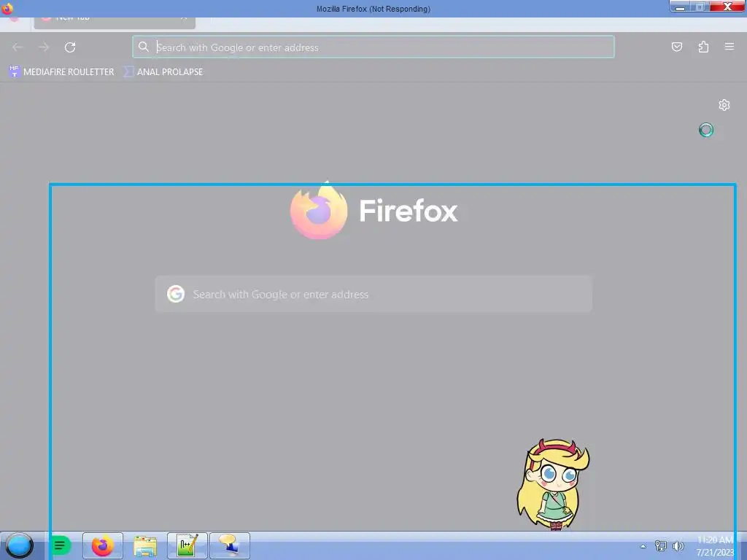Click the Google logo in search box
The image size is (747, 560).
click(176, 295)
